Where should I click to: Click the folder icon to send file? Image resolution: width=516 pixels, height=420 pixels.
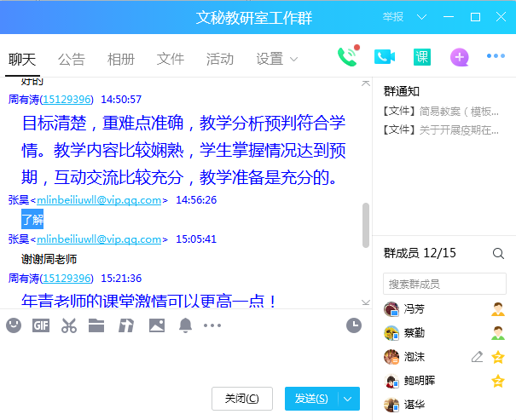[96, 325]
